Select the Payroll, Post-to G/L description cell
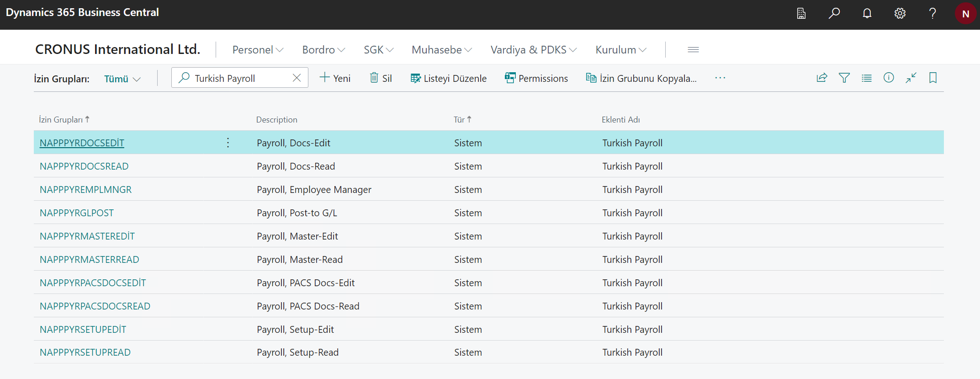 pyautogui.click(x=297, y=213)
